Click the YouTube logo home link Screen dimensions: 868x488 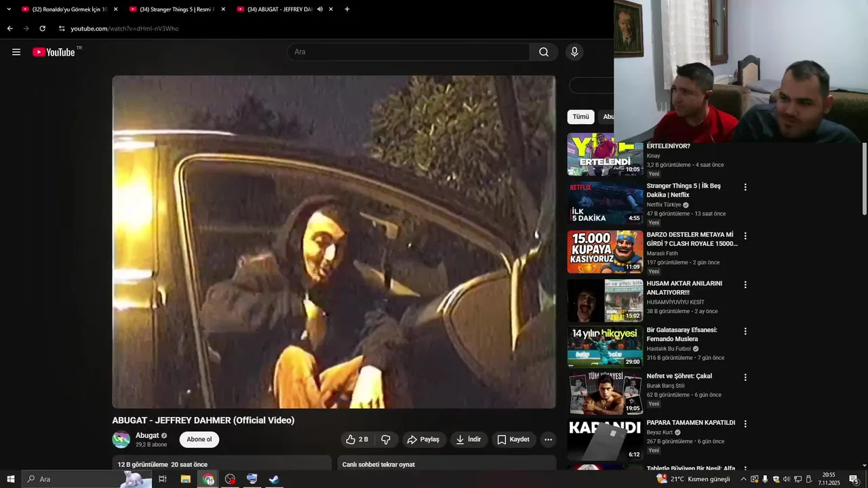click(x=54, y=52)
